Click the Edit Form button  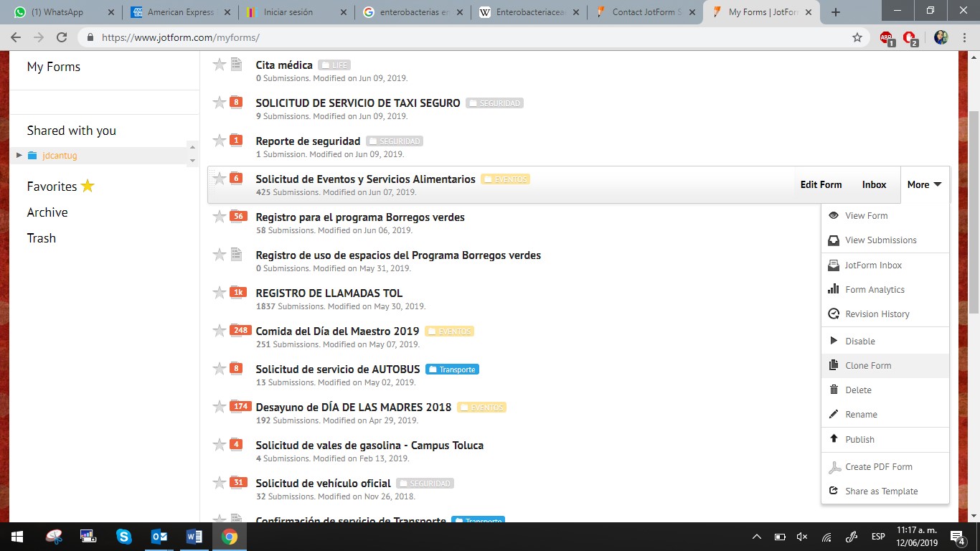click(x=821, y=185)
